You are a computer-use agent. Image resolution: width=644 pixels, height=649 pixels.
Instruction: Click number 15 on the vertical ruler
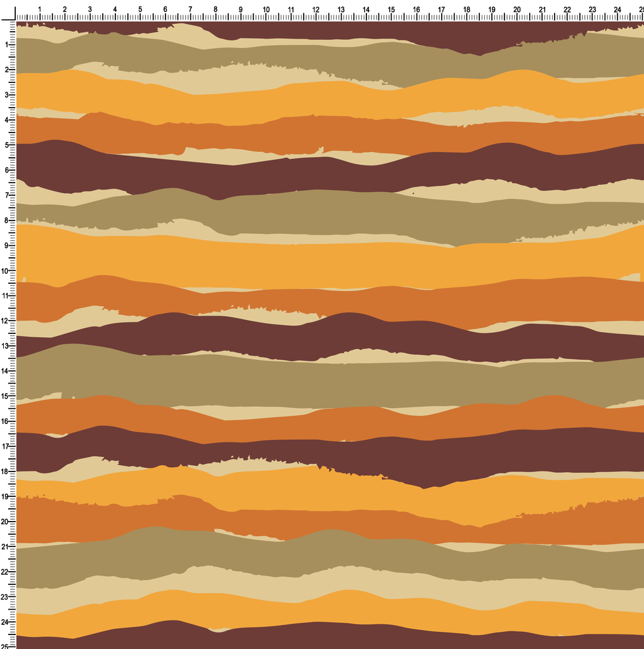[4, 396]
